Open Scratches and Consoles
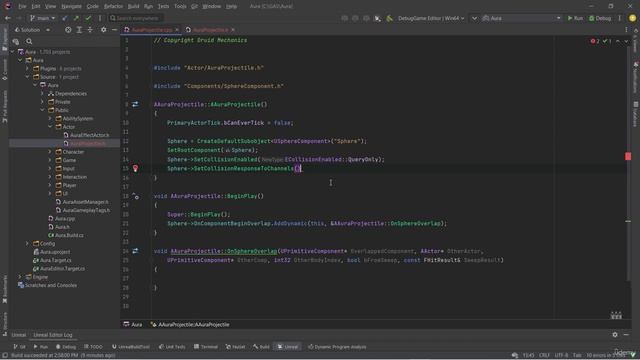The width and height of the screenshot is (640, 360). 47,285
